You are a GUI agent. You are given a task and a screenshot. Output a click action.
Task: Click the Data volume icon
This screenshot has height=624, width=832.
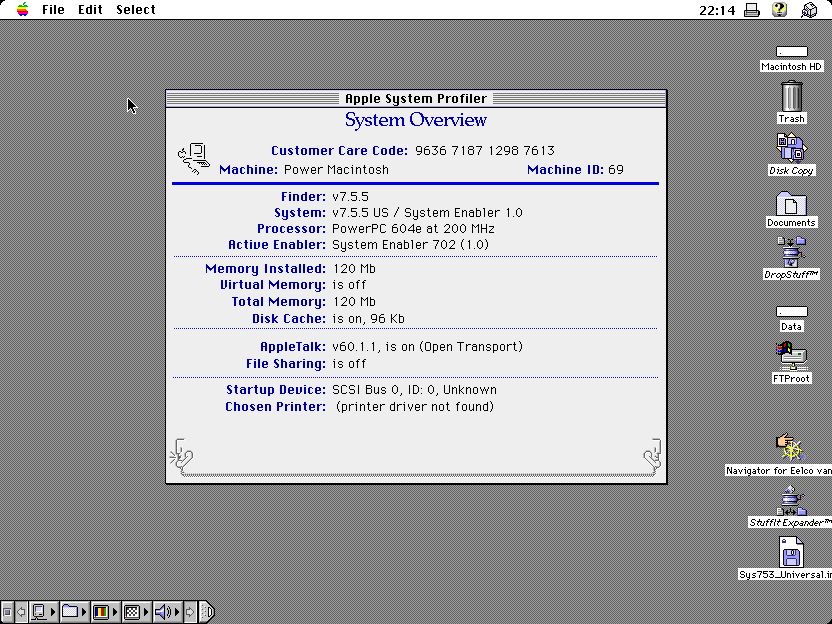(x=791, y=312)
